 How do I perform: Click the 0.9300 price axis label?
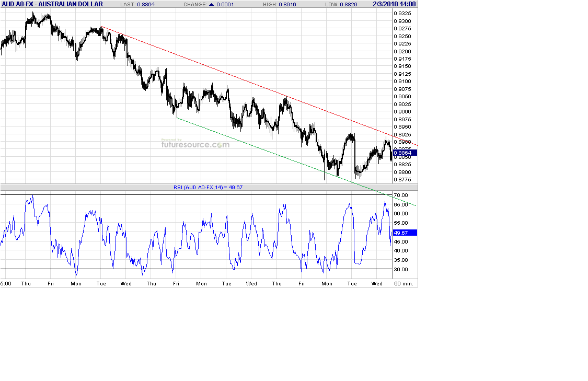point(402,21)
